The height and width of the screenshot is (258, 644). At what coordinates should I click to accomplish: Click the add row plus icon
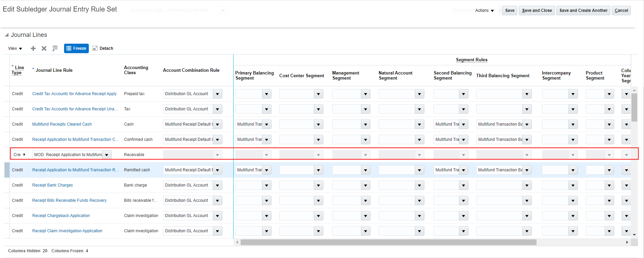33,48
